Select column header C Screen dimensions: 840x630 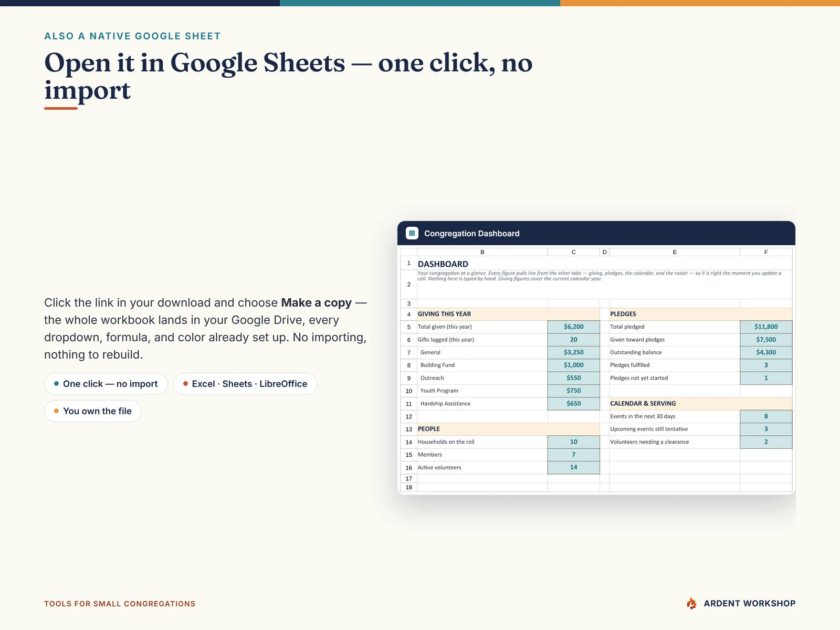(574, 252)
